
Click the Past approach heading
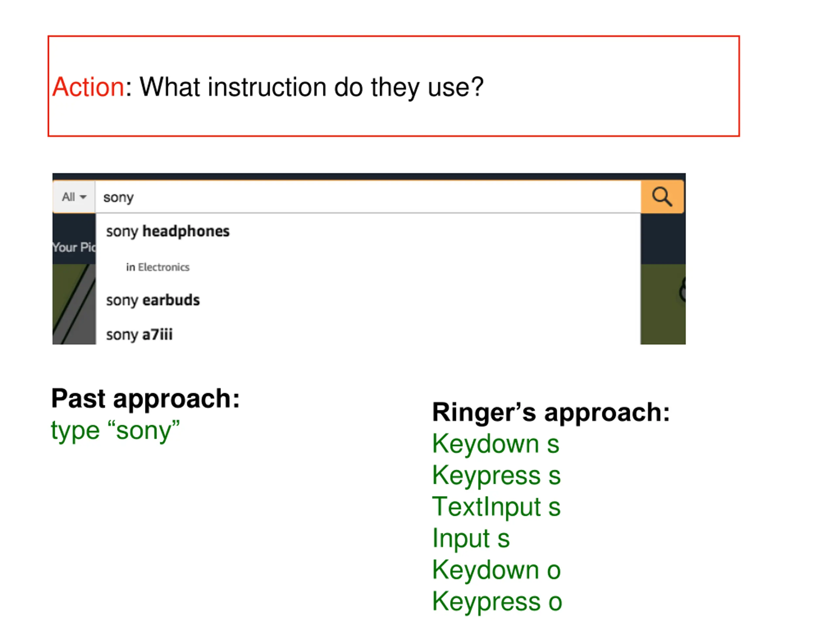click(x=145, y=398)
